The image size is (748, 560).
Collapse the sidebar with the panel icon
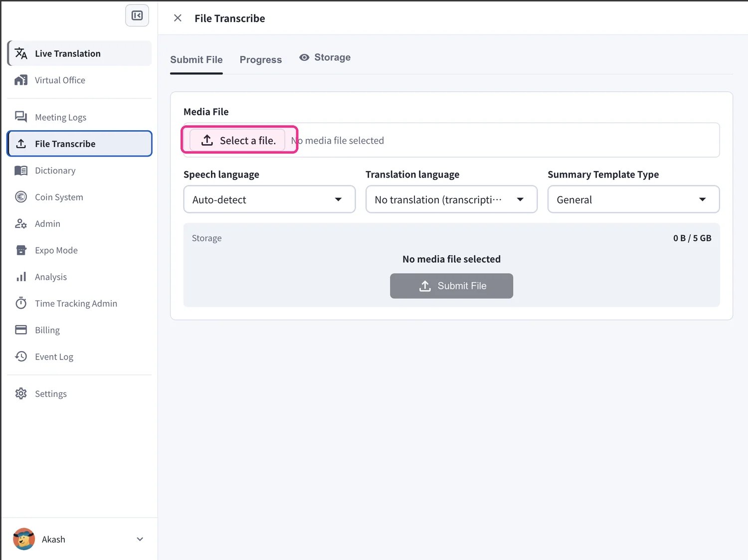click(137, 15)
